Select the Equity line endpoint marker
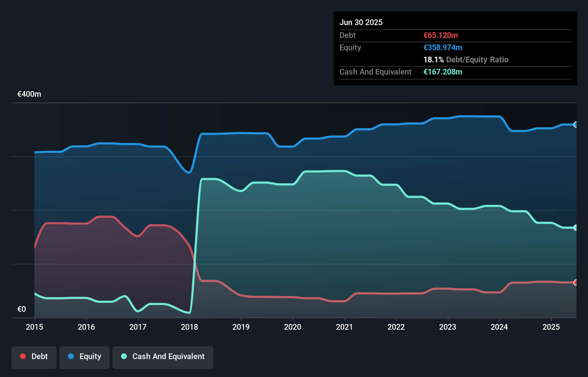 575,125
